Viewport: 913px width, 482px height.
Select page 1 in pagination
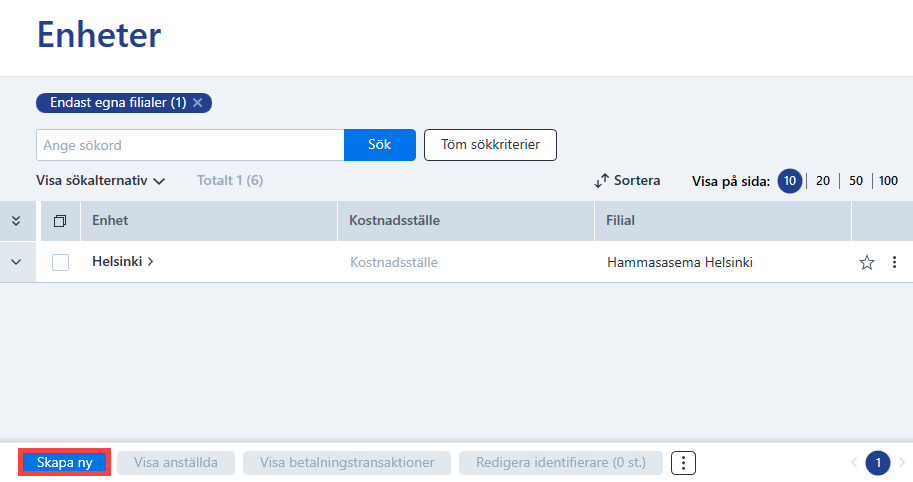coord(877,463)
